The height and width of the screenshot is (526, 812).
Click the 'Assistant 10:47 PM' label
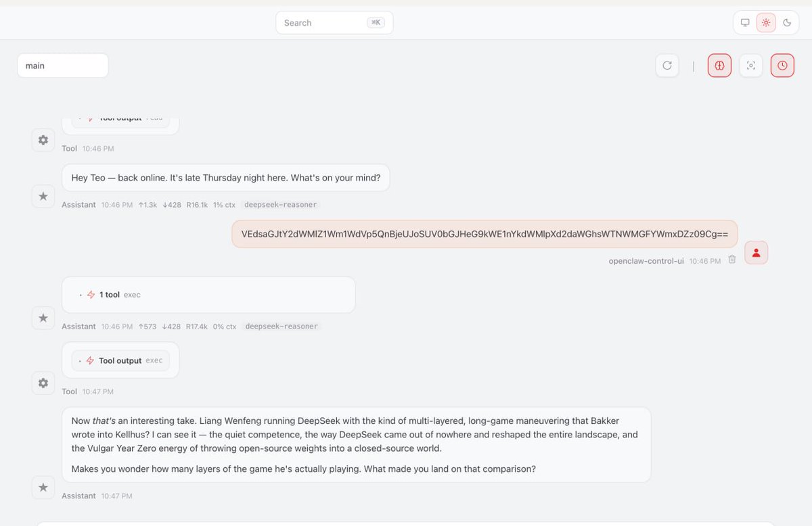[97, 496]
